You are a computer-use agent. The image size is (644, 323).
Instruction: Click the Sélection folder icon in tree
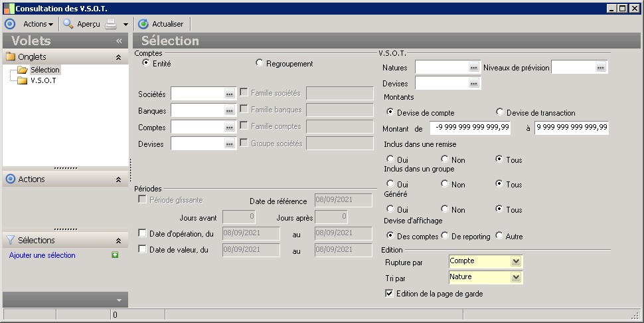click(23, 70)
